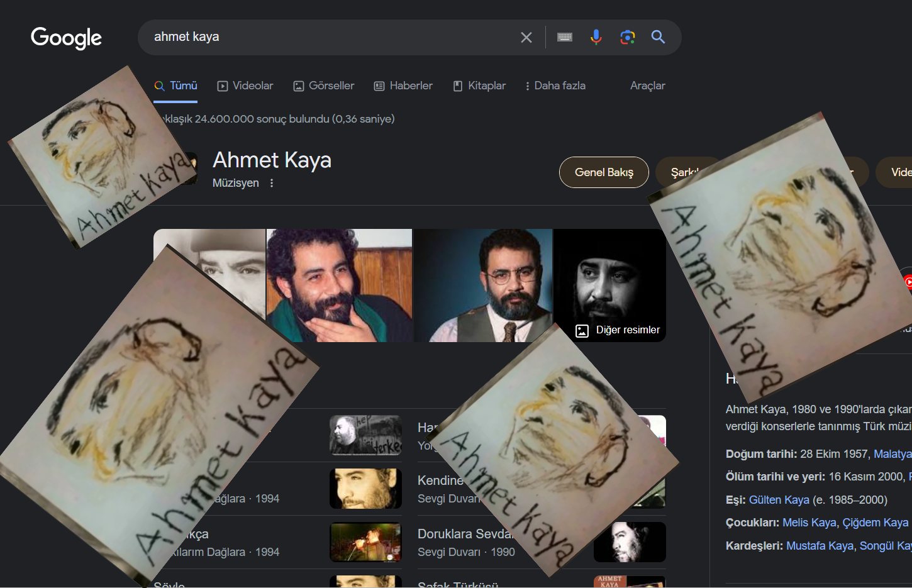Click the image icon beside Diğer resimler
Viewport: 912px width, 588px height.
click(582, 331)
